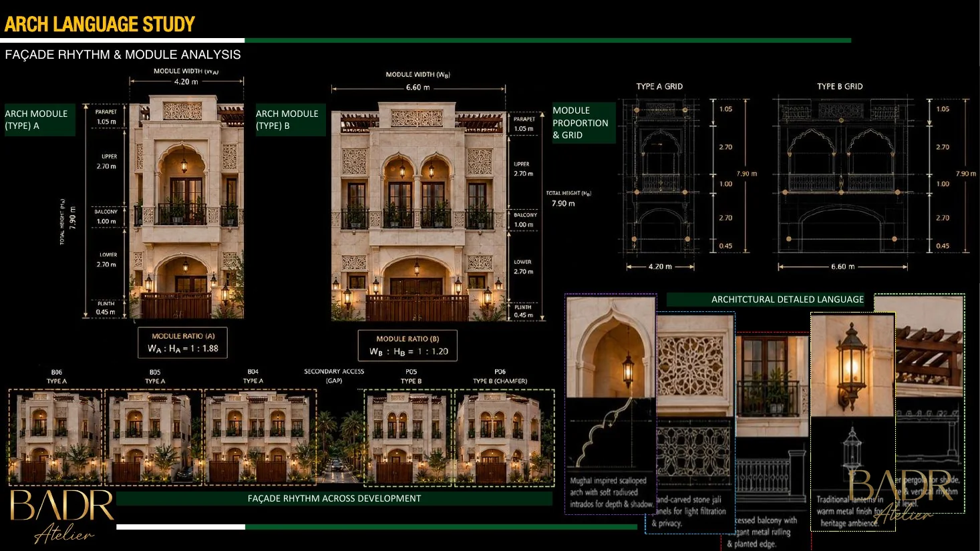Open the B06 TYPE A building thumbnail
This screenshot has width=980, height=551.
coord(55,437)
